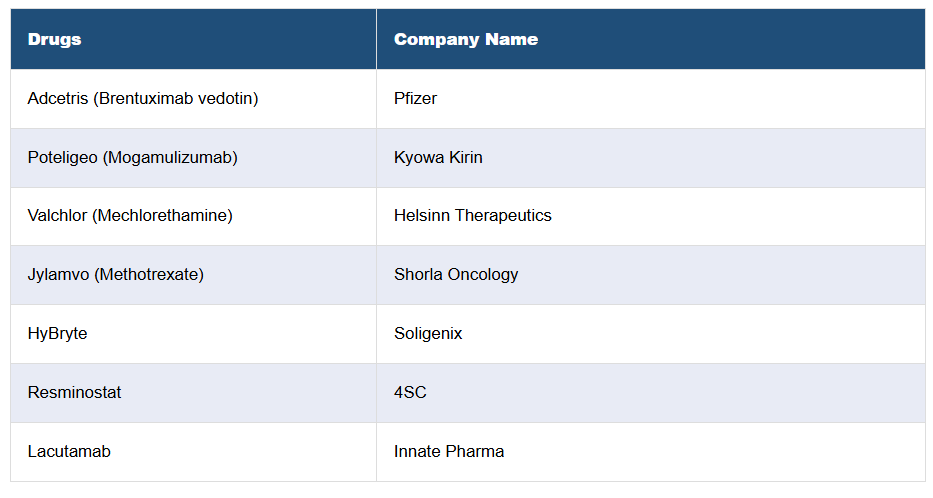
Task: Select the Jylamvo (Methotrexate) cell
Action: [x=116, y=275]
